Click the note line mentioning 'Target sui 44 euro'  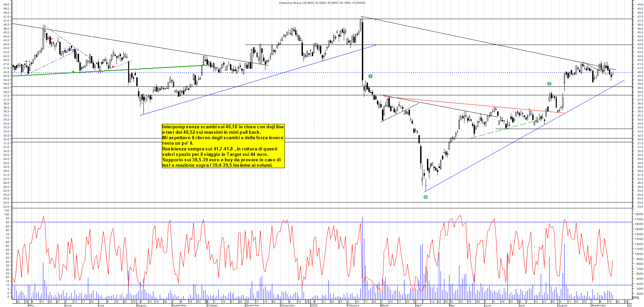click(x=215, y=154)
